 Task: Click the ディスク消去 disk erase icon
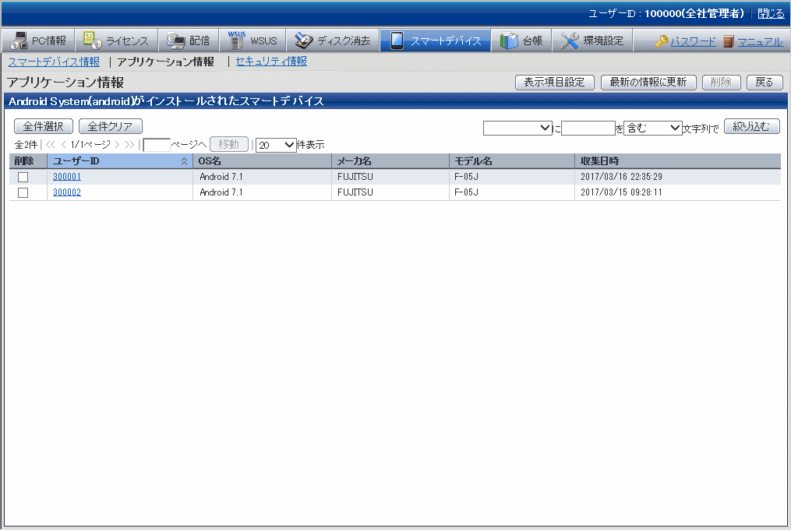tap(303, 41)
